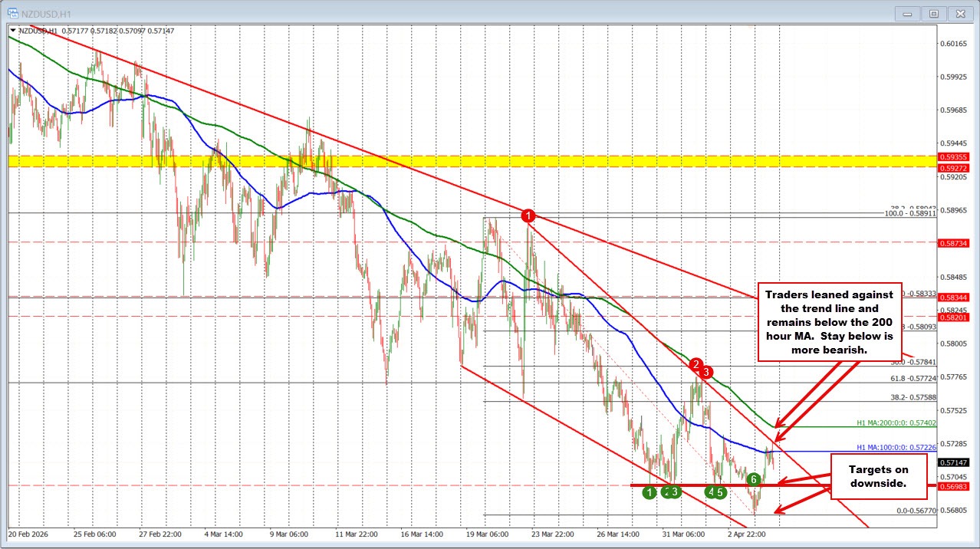Click red marker 2 near the trendline
The image size is (980, 549).
[x=696, y=365]
